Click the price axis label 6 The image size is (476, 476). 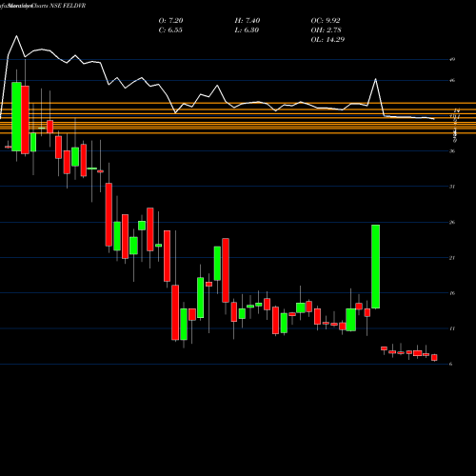coord(451,364)
